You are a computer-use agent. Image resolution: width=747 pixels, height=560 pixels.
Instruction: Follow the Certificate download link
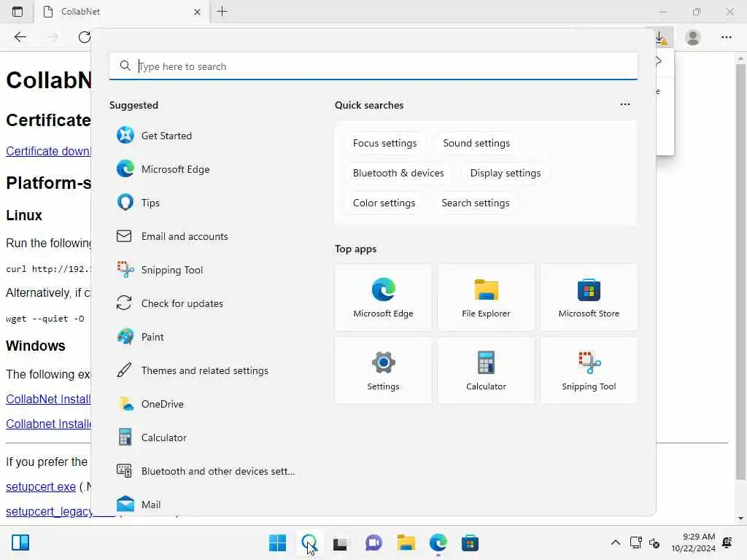coord(48,152)
